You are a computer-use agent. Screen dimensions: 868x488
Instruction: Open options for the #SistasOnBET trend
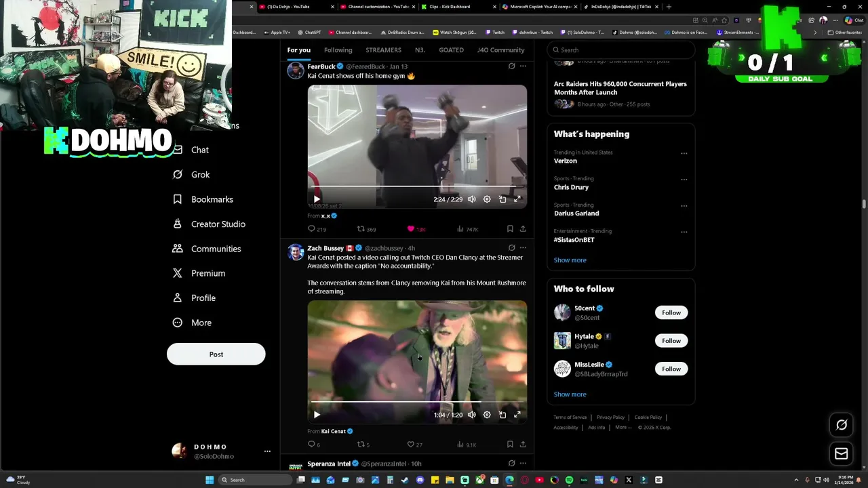(x=684, y=232)
